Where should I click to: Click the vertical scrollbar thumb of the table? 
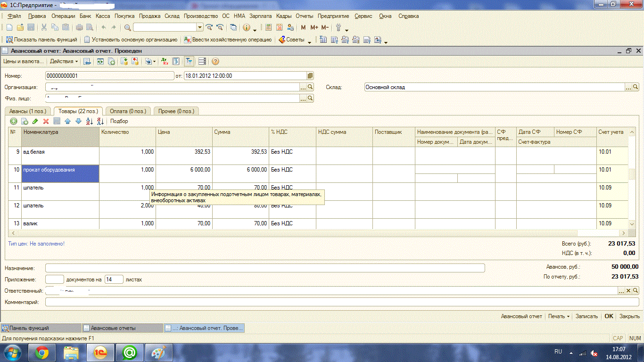(x=632, y=173)
